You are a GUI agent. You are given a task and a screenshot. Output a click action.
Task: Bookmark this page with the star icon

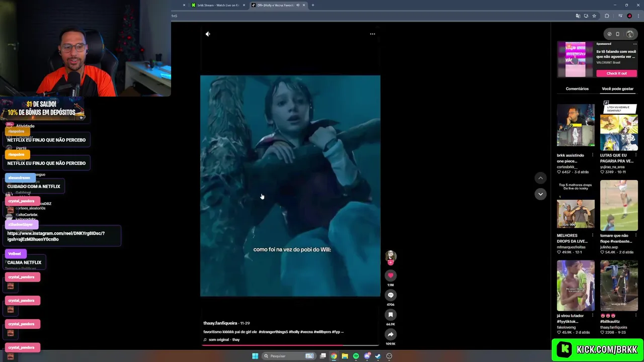click(594, 16)
